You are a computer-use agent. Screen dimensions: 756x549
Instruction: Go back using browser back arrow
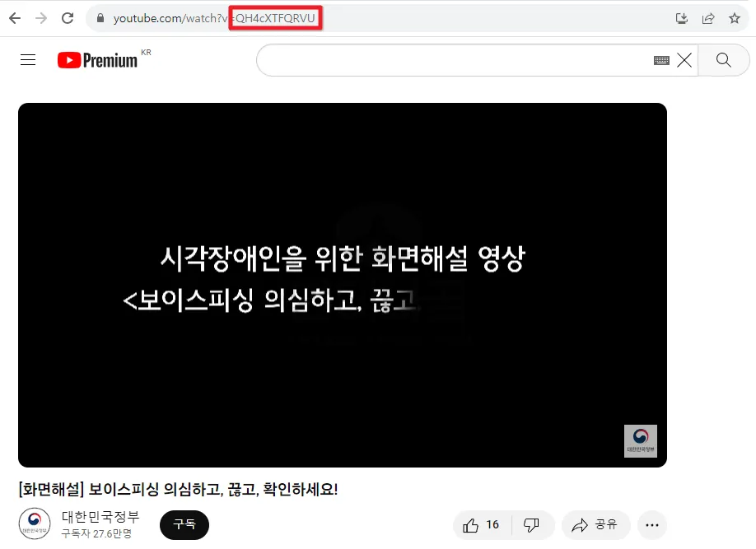pyautogui.click(x=15, y=17)
